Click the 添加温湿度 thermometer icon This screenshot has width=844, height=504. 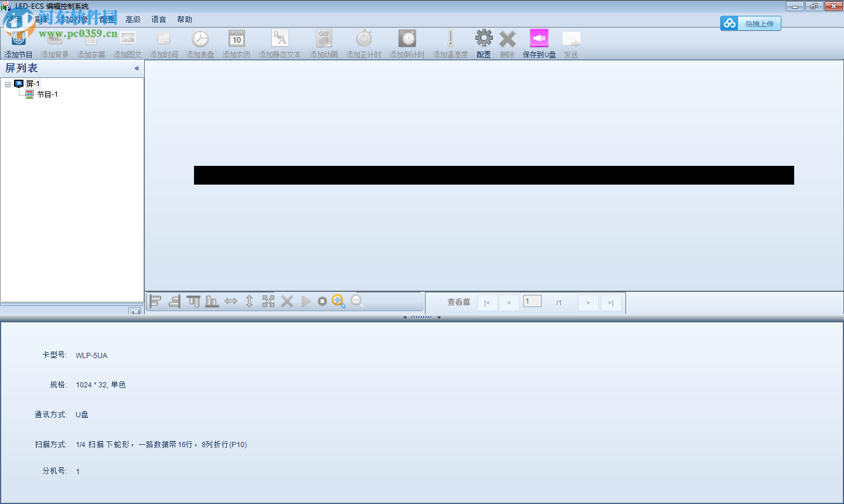[x=451, y=39]
